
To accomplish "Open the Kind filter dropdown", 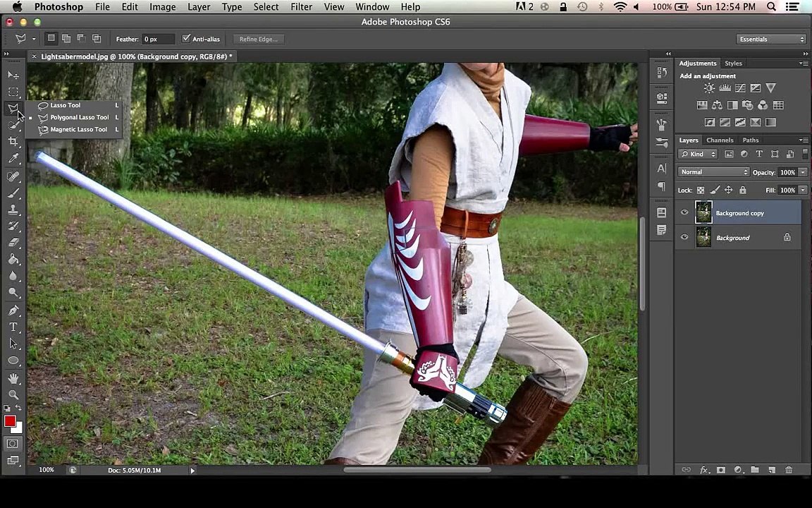I will [x=698, y=154].
